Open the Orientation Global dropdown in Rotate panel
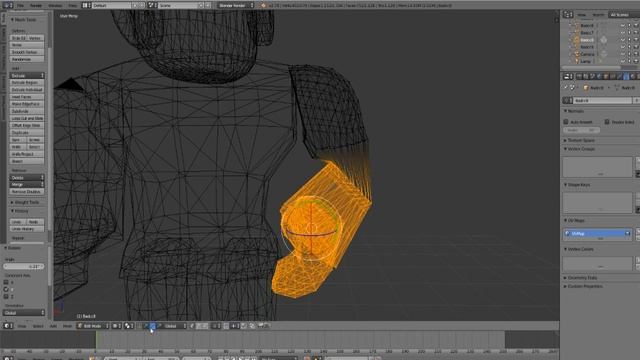The image size is (640, 360). (x=24, y=313)
